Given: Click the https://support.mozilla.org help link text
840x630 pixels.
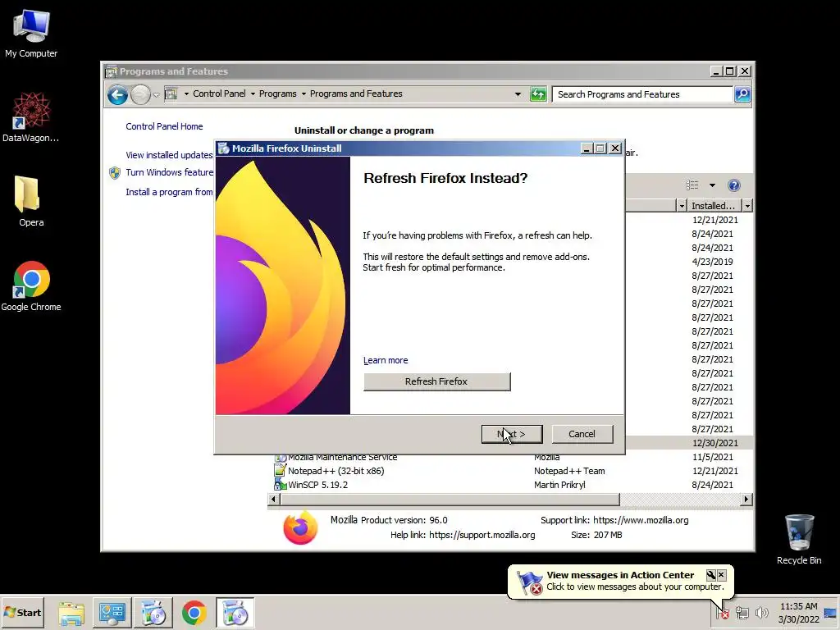Looking at the screenshot, I should [x=482, y=535].
